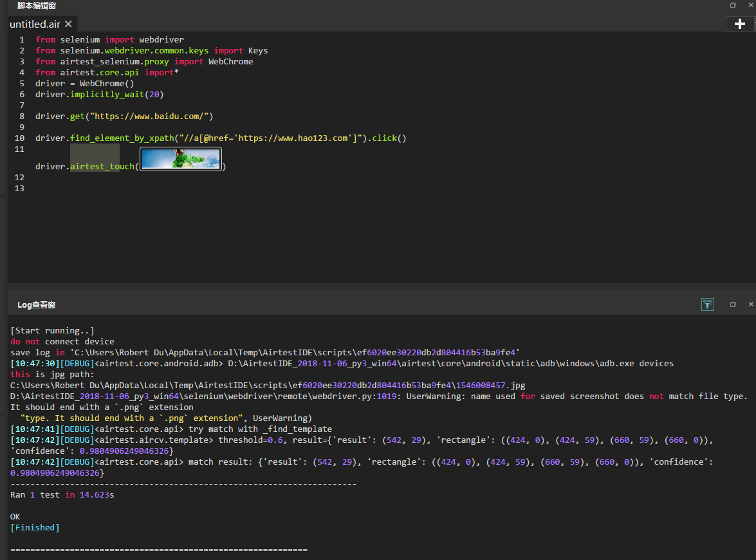Click 'from airtest.core.api import*' line

[107, 72]
